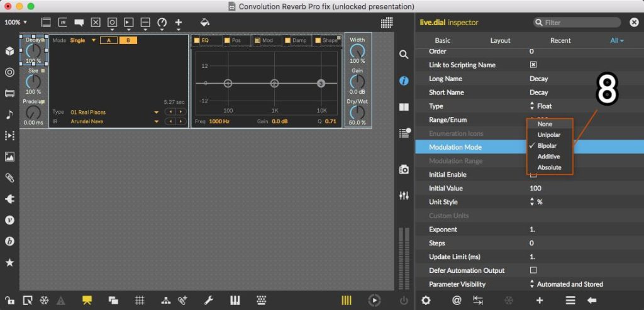
Task: Click the Size dial
Action: coord(33,82)
